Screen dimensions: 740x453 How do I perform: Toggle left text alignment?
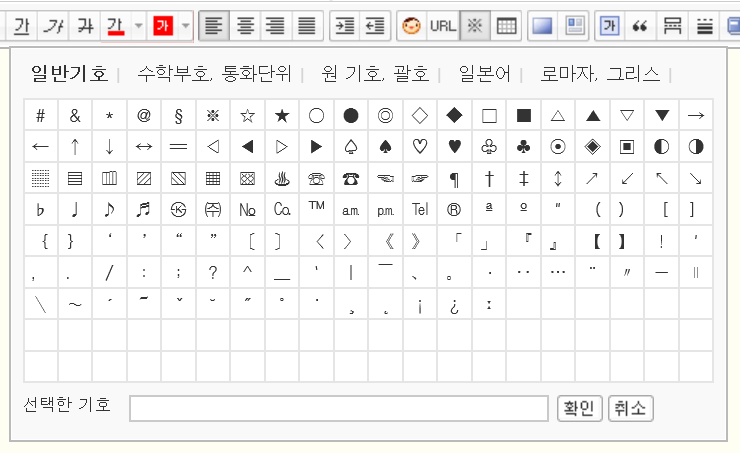[213, 26]
